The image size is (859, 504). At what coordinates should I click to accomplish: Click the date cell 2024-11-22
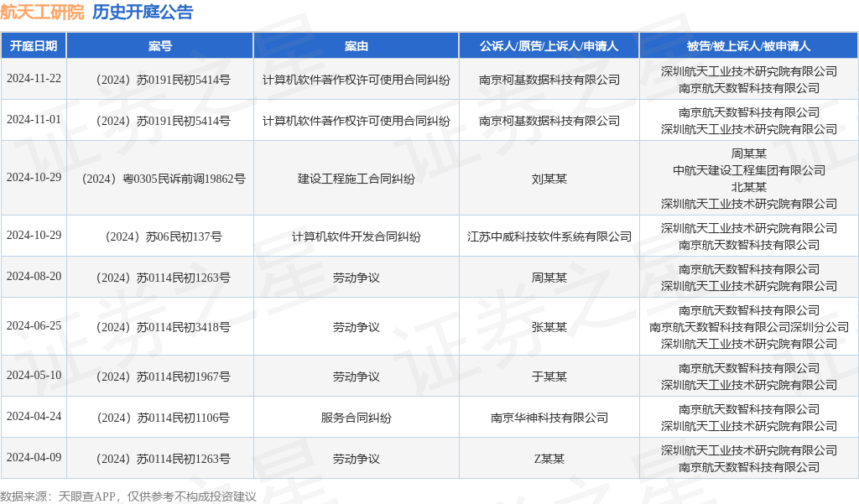pyautogui.click(x=34, y=78)
